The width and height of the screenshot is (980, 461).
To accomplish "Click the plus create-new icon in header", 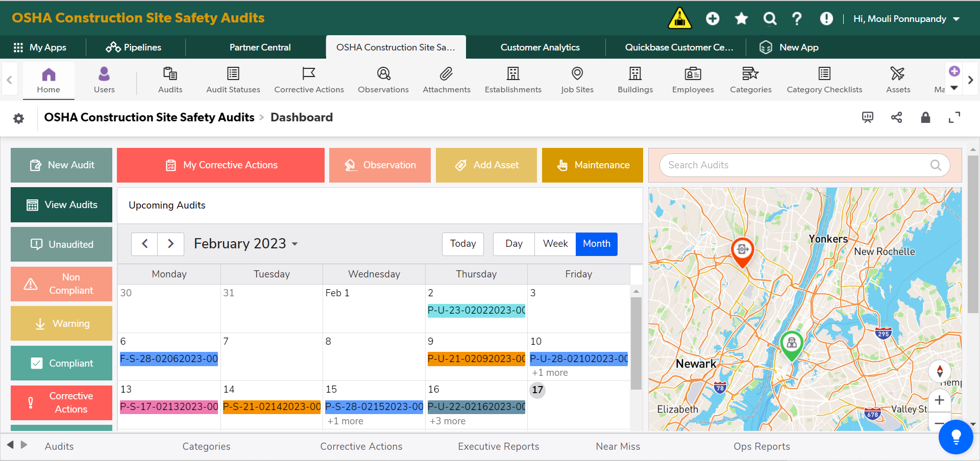I will [x=713, y=19].
